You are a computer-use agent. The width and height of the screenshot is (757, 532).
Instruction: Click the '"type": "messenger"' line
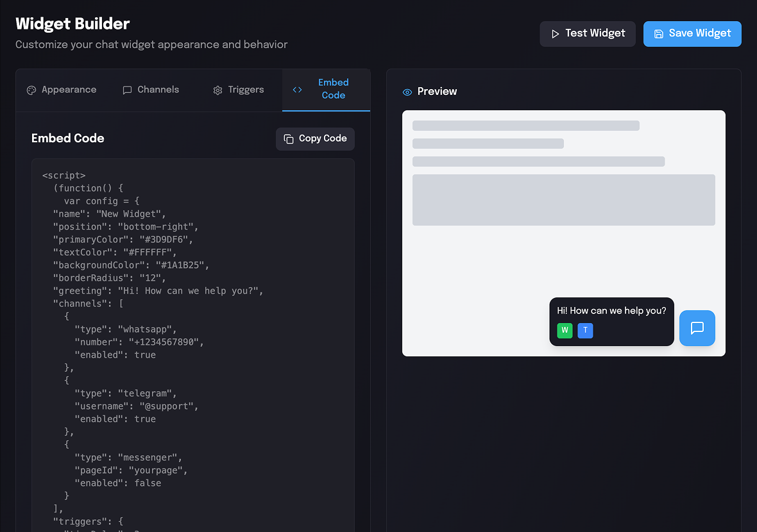(128, 458)
